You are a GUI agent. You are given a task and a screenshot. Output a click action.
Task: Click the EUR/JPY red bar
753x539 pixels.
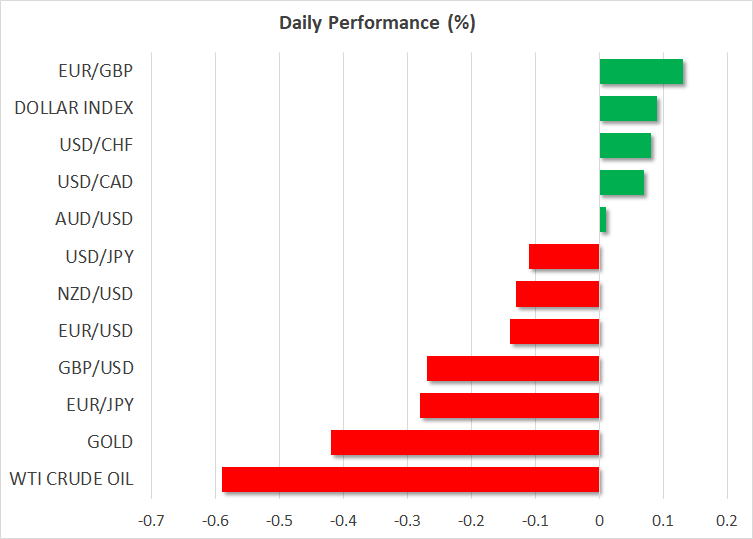[x=509, y=405]
